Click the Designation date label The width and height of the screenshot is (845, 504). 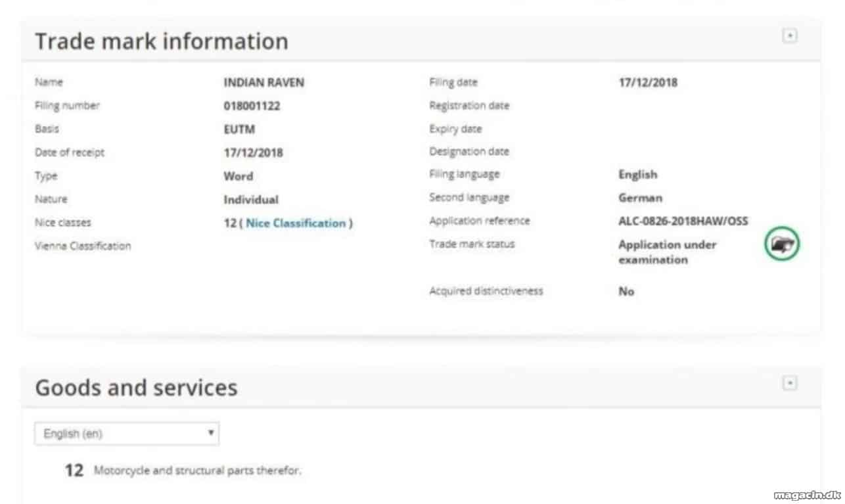click(469, 151)
